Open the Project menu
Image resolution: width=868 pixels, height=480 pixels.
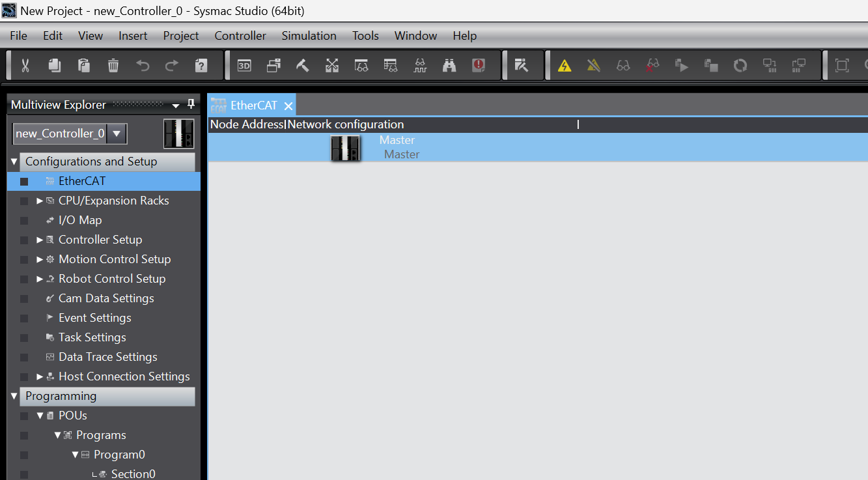[181, 36]
